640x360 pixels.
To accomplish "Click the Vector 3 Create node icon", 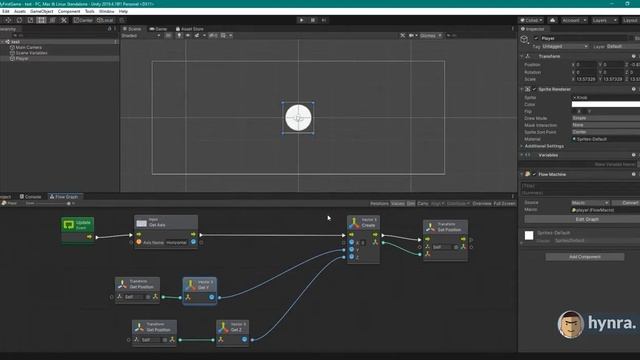I will tap(354, 222).
